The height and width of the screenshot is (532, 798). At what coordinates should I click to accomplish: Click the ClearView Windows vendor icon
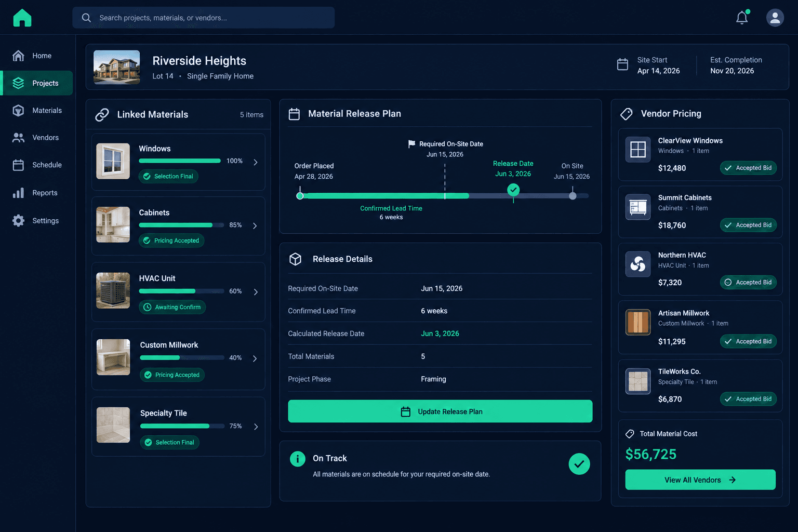pos(638,150)
